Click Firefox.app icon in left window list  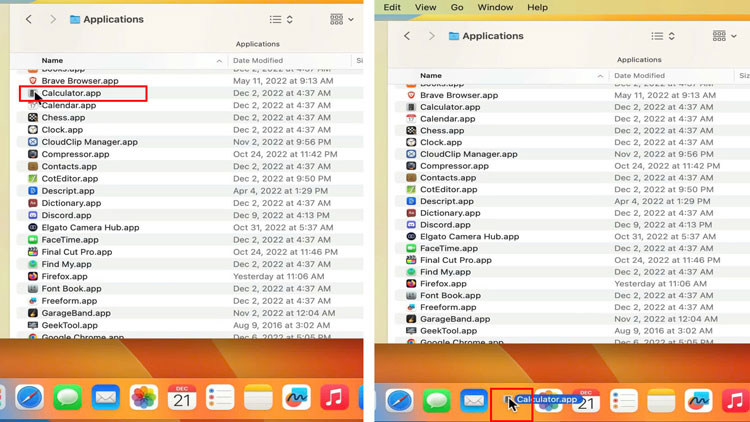tap(33, 277)
